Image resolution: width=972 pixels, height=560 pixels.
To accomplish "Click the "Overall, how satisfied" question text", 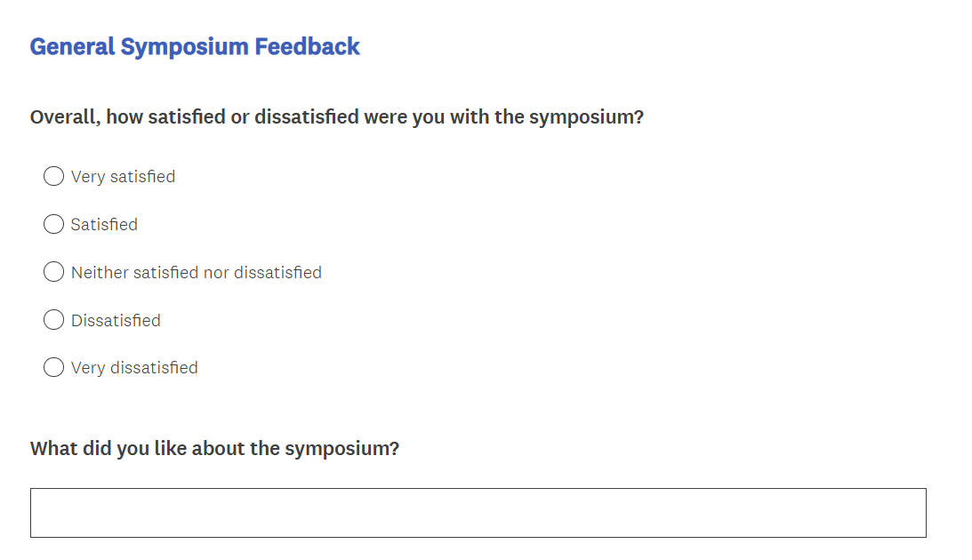I will tap(336, 117).
